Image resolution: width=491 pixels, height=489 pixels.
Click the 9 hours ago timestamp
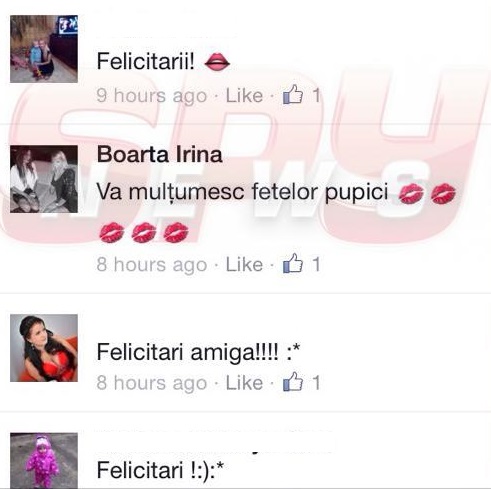pos(152,96)
